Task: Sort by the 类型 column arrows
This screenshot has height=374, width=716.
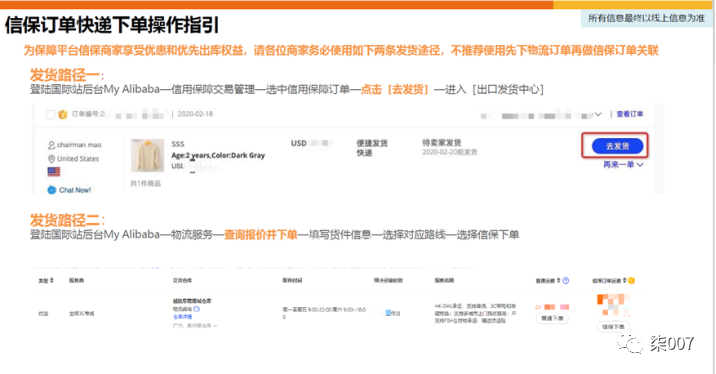Action: point(52,280)
